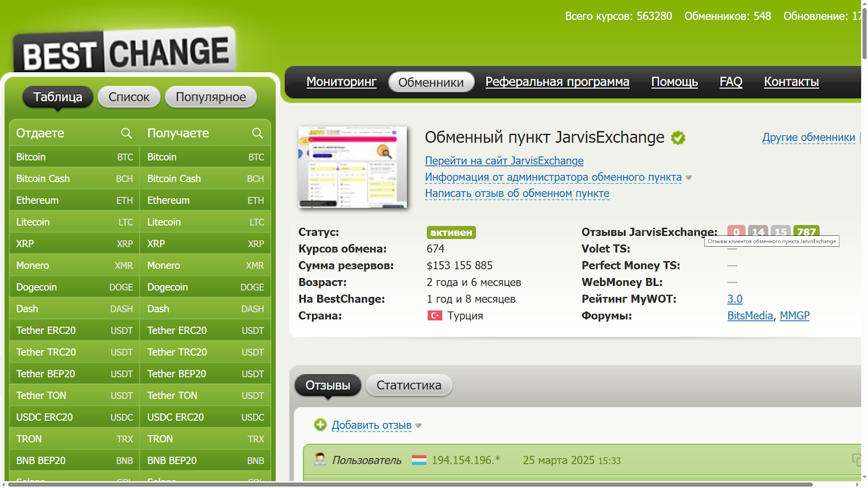The image size is (868, 488).
Task: Click the red 0 reviews badge
Action: point(736,231)
